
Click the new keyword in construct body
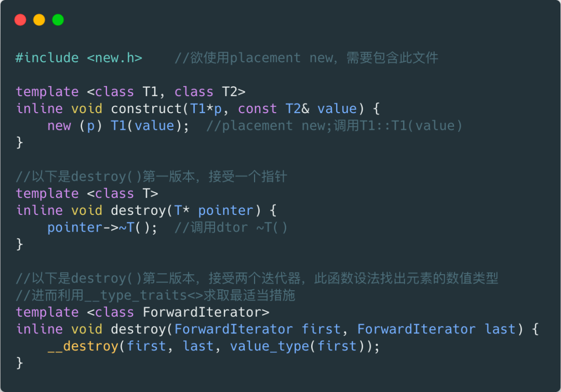click(59, 126)
